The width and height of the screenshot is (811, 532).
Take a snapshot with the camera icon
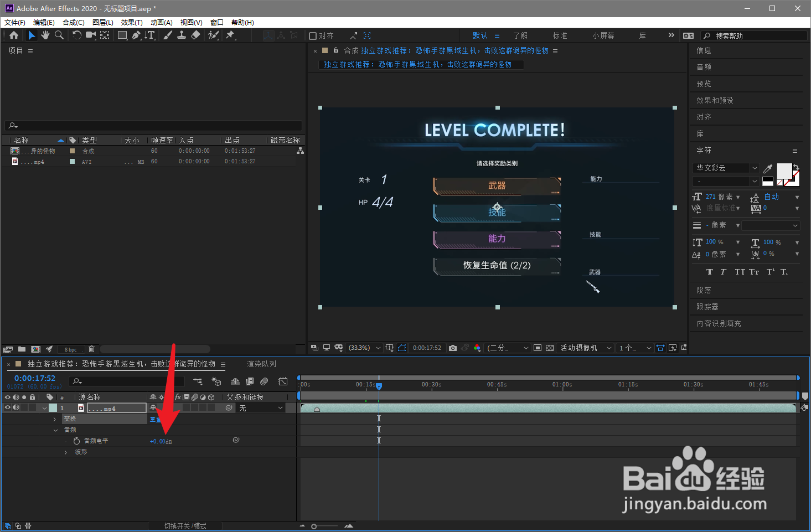453,348
